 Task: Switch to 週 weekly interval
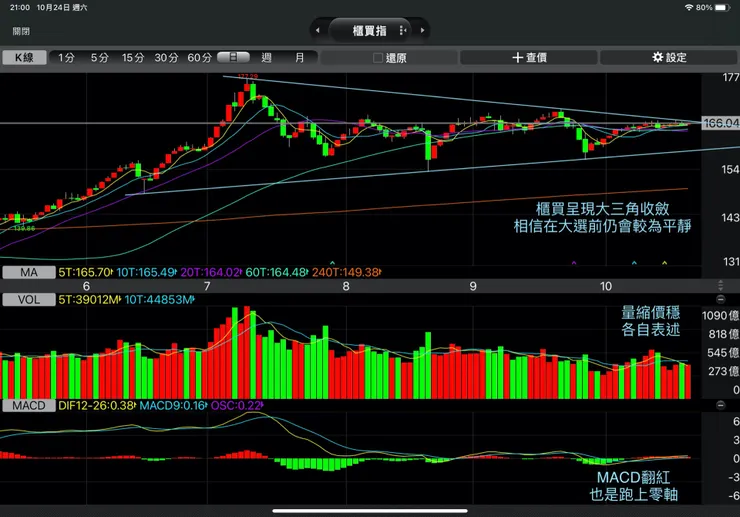267,58
